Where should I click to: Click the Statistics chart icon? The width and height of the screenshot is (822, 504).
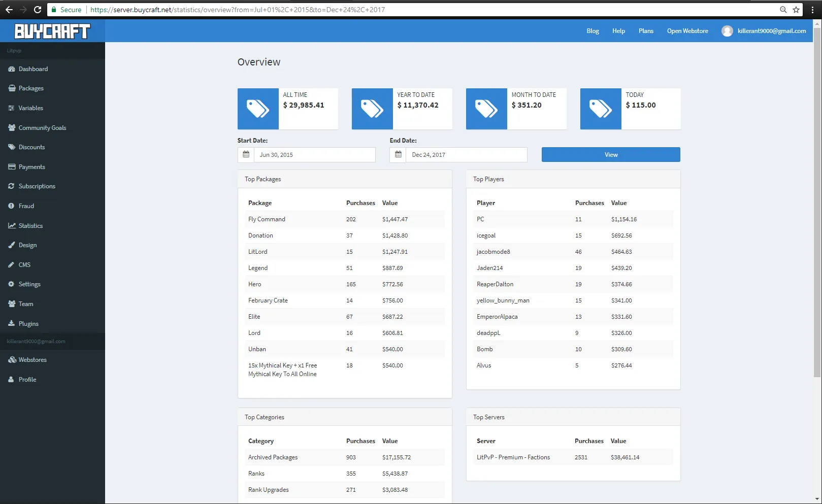coord(11,226)
